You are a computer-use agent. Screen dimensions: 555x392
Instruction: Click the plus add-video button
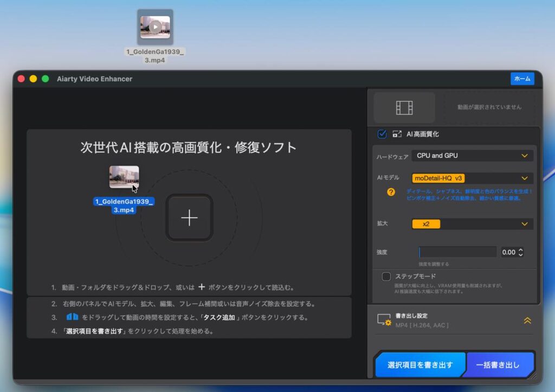189,217
